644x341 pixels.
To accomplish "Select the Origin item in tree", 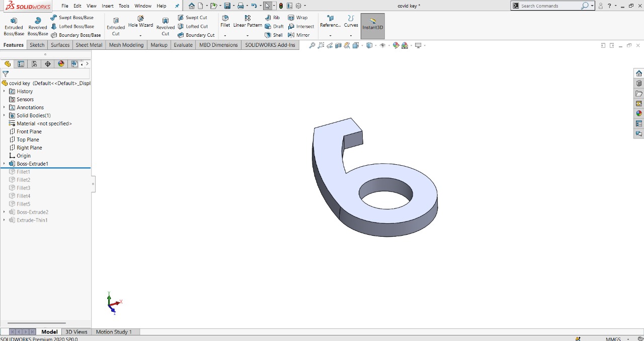I will coord(20,156).
